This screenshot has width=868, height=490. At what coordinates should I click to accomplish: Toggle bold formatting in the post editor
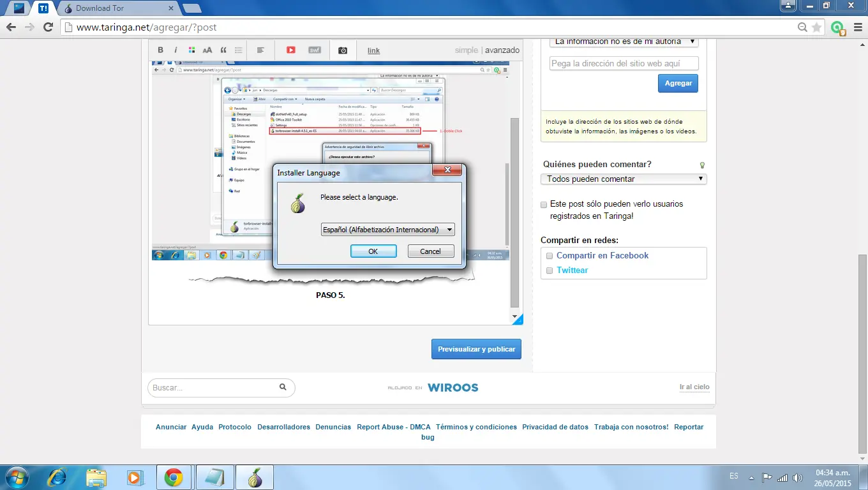click(x=160, y=50)
